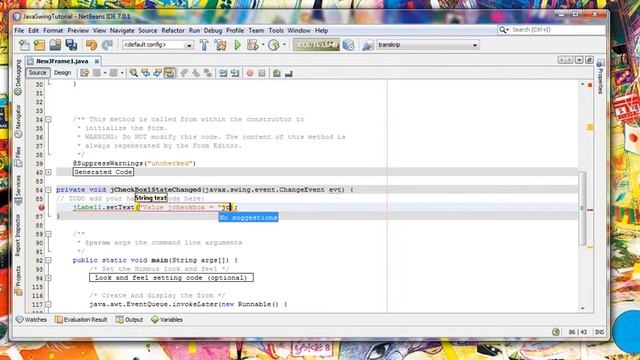The height and width of the screenshot is (360, 640).
Task: Open the Evaluation Result panel
Action: 81,320
